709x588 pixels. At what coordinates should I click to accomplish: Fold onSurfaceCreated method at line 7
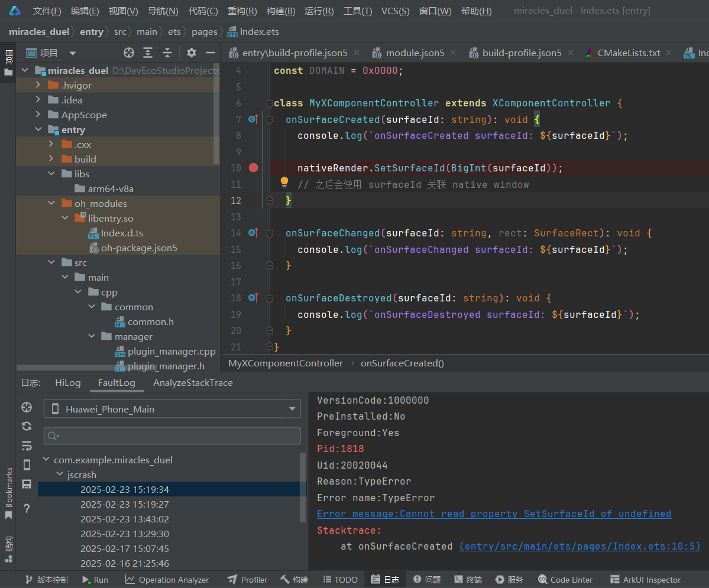coord(270,119)
